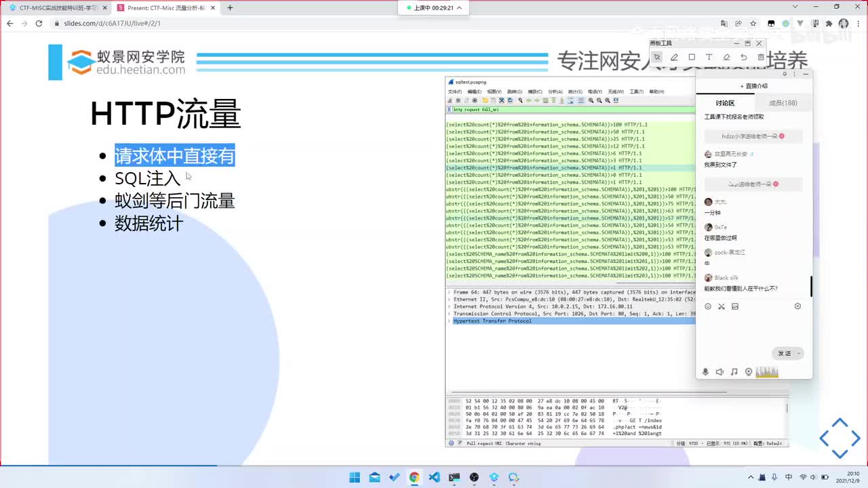Open Chrome three-dot menu
Viewport: 868px width, 488px height.
(x=858, y=23)
